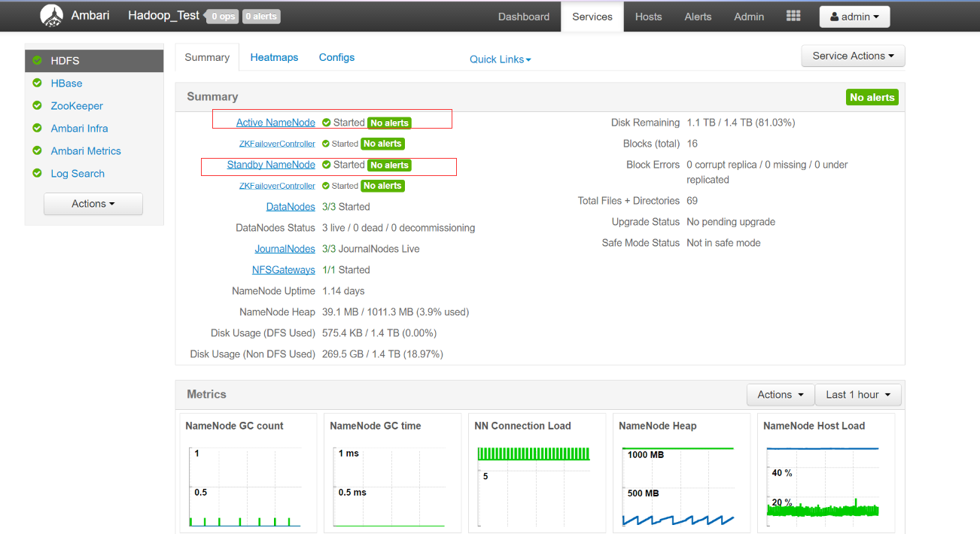Click the 0 alerts badge in header

(261, 16)
